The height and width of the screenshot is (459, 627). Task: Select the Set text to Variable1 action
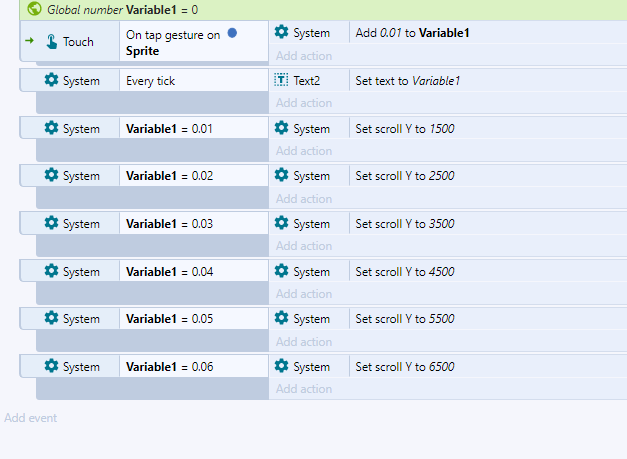click(488, 80)
